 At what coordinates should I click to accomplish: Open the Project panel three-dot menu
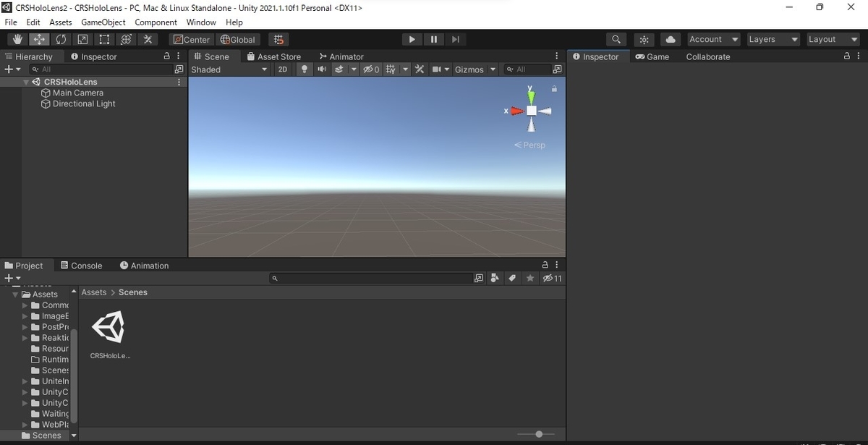coord(556,266)
